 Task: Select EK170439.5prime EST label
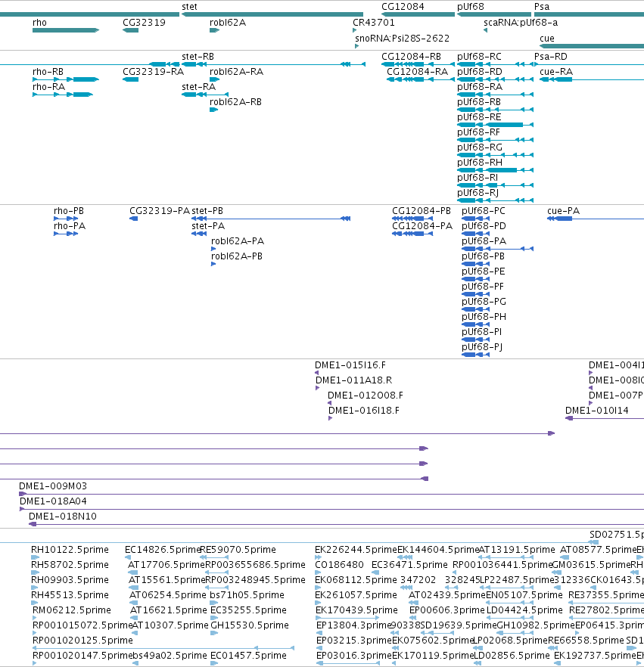(x=356, y=610)
